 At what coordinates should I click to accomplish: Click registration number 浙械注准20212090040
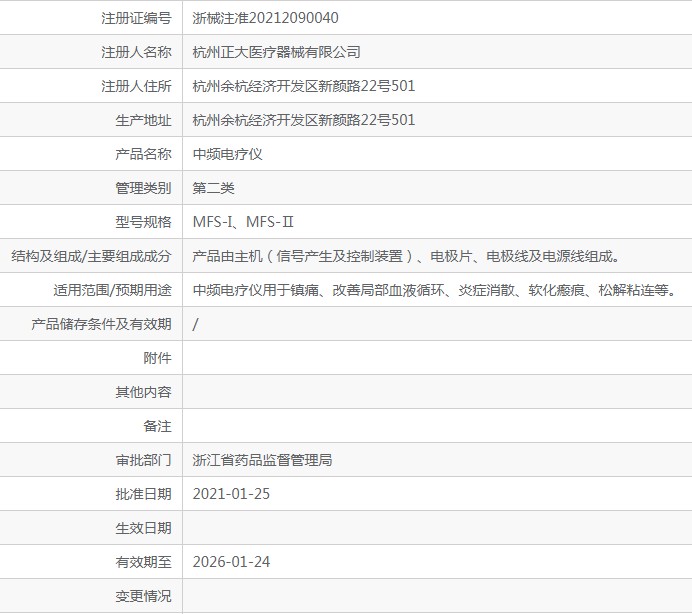(x=265, y=18)
